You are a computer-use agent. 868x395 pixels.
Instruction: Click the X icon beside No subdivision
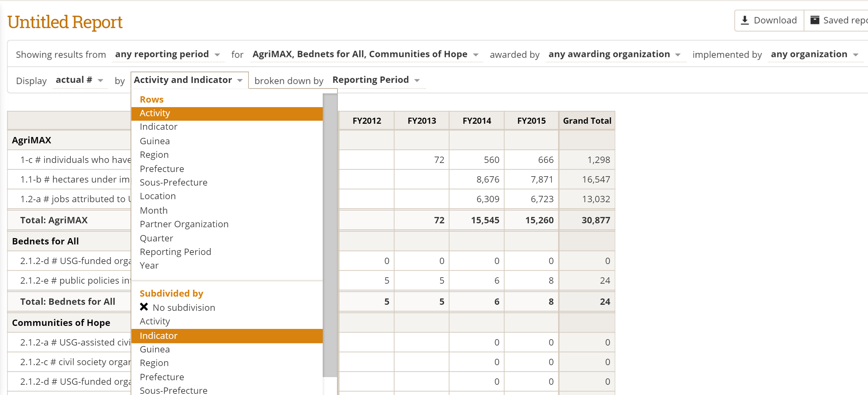pyautogui.click(x=144, y=307)
